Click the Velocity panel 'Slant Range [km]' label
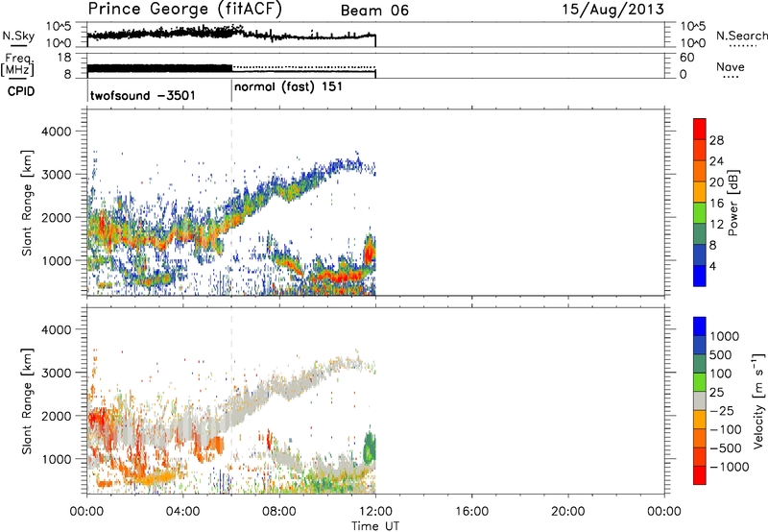This screenshot has width=768, height=532. click(x=27, y=401)
